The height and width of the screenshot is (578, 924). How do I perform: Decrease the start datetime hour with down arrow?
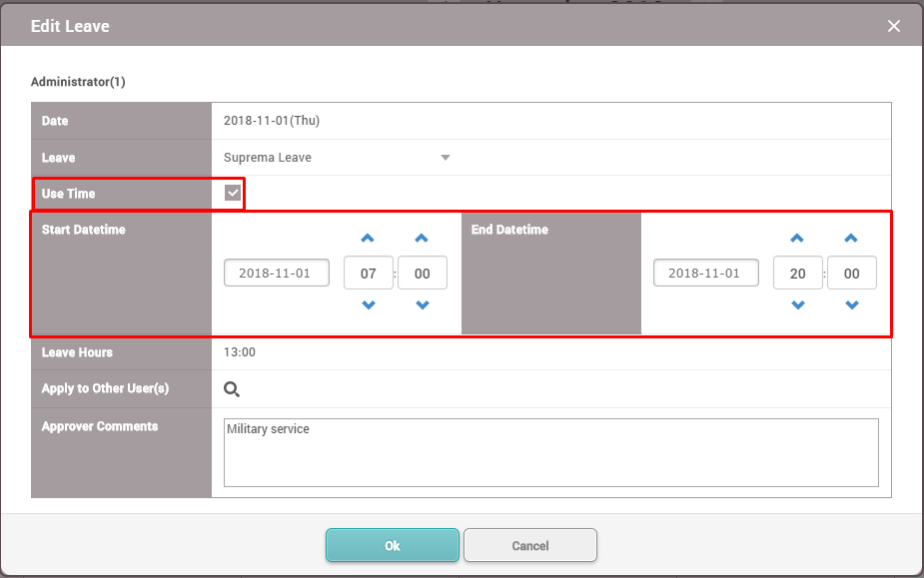(368, 305)
